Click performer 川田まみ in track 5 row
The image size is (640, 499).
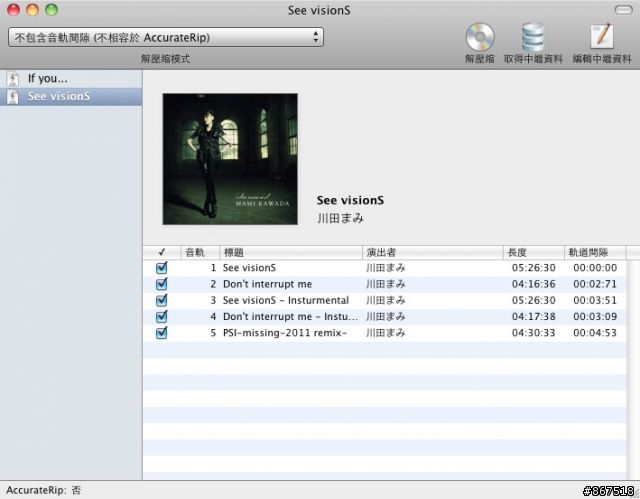tap(385, 333)
